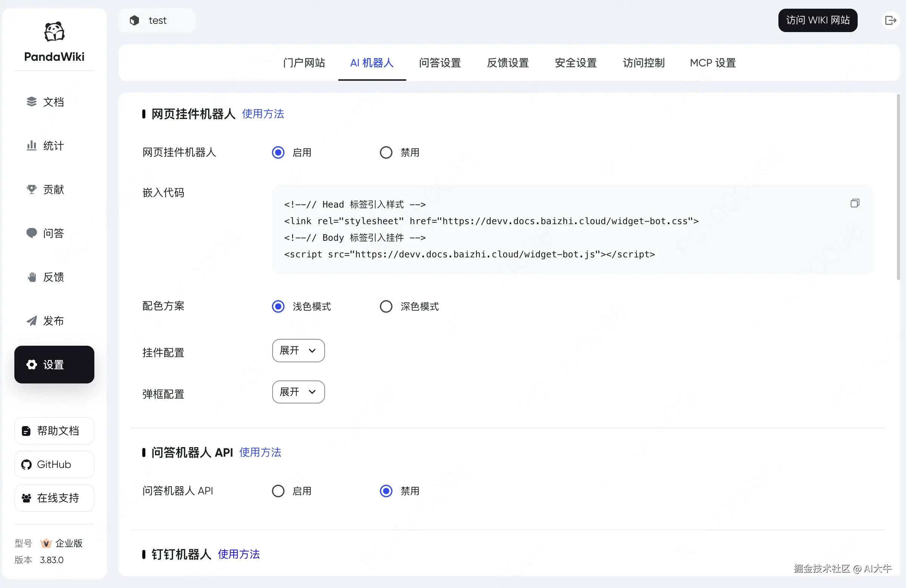Open 问答 via its chat bubble icon
Viewport: 906px width, 588px height.
pyautogui.click(x=32, y=233)
